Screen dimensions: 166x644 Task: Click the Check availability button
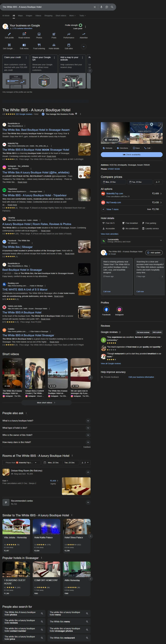[132, 154]
